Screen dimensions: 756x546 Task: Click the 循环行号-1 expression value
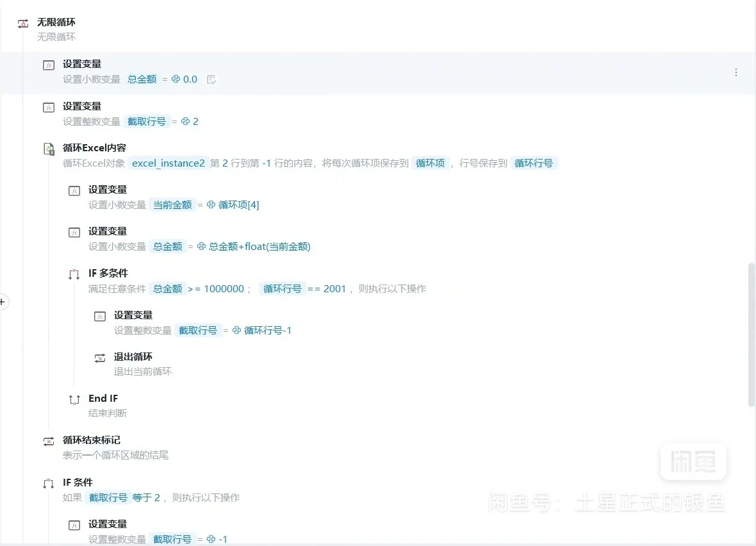(x=268, y=329)
